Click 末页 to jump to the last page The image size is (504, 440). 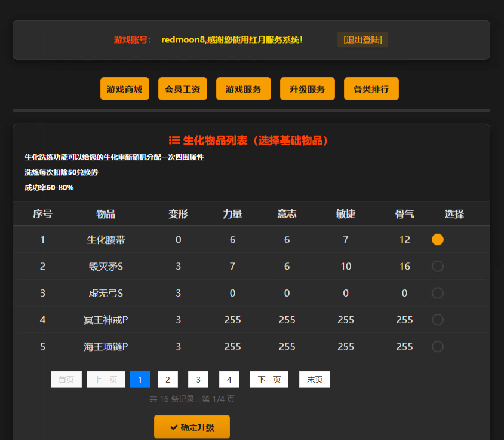click(x=314, y=379)
